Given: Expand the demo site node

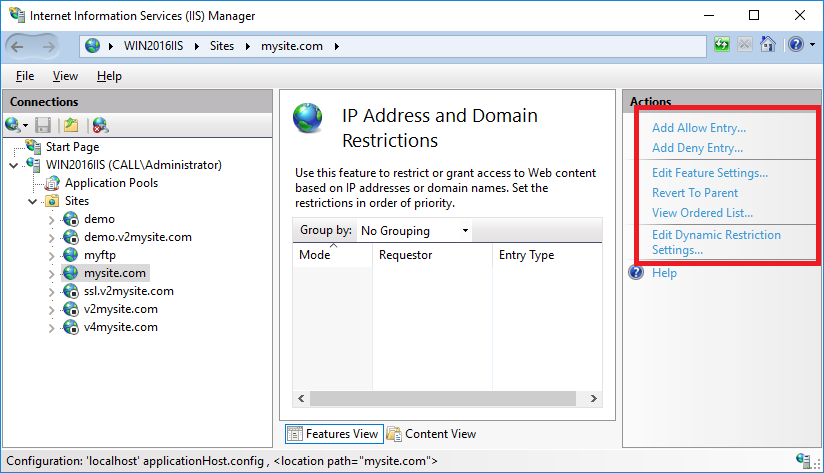Looking at the screenshot, I should pos(52,220).
